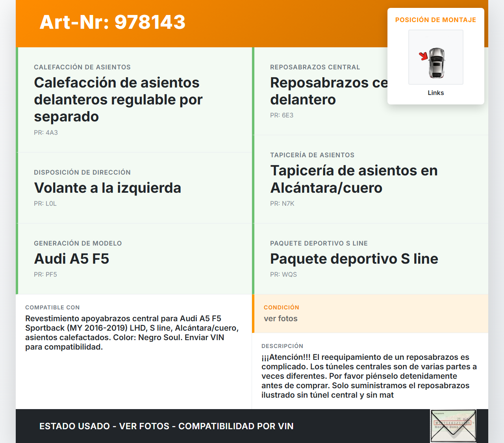504x443 pixels.
Task: Click the code 'PR: PF5'
Action: 45,274
